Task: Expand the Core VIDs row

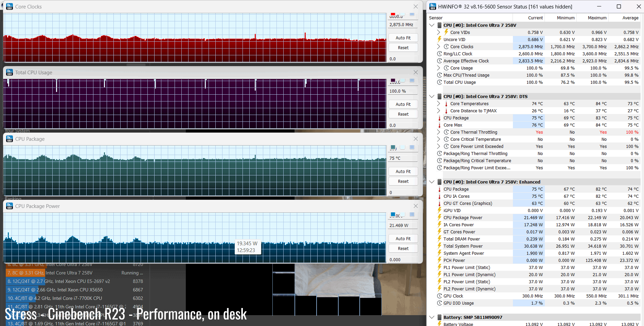Action: click(439, 32)
